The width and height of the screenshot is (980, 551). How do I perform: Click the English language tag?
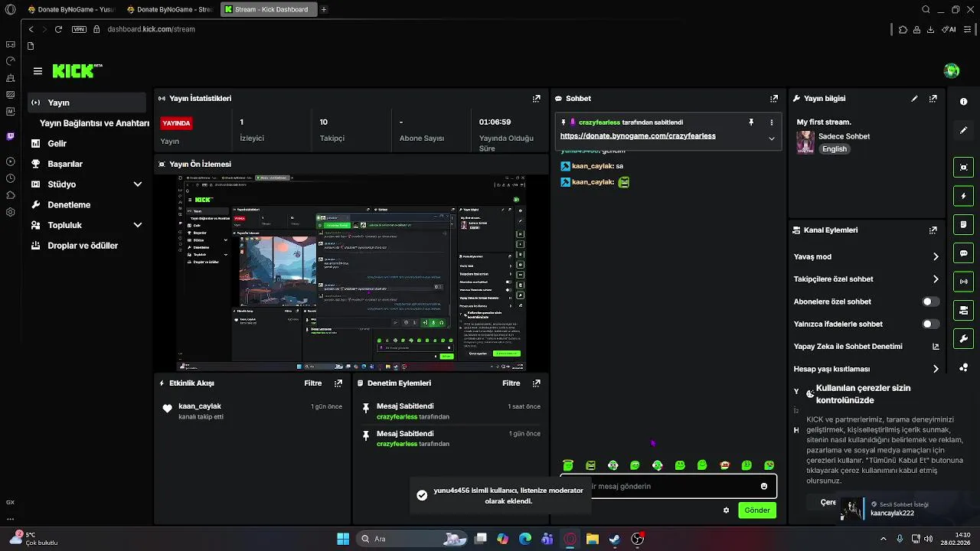tap(835, 149)
